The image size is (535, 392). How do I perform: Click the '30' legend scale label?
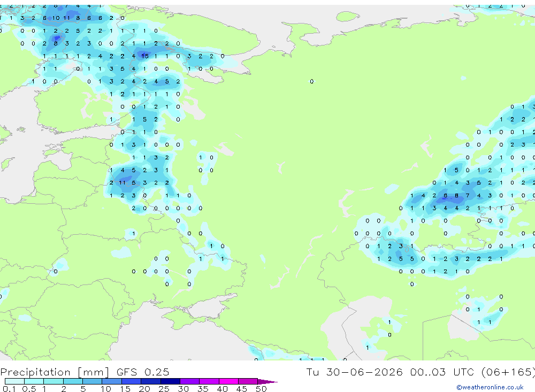click(183, 389)
